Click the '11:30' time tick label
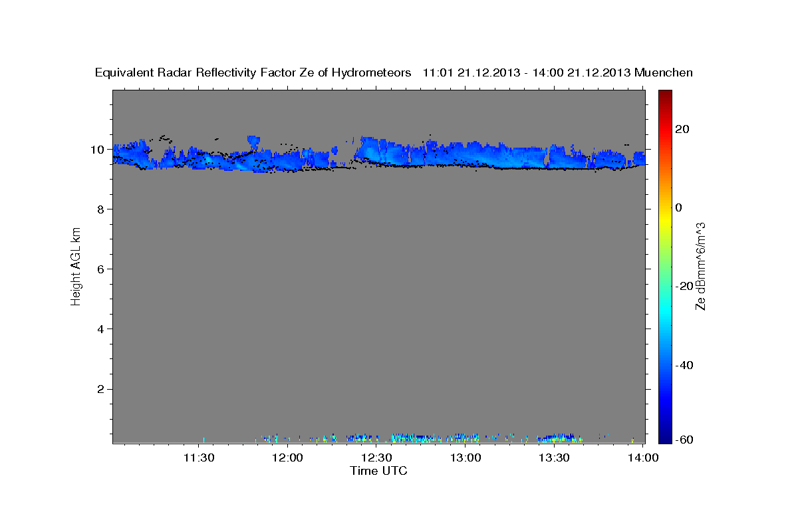Image resolution: width=798 pixels, height=532 pixels. click(198, 458)
